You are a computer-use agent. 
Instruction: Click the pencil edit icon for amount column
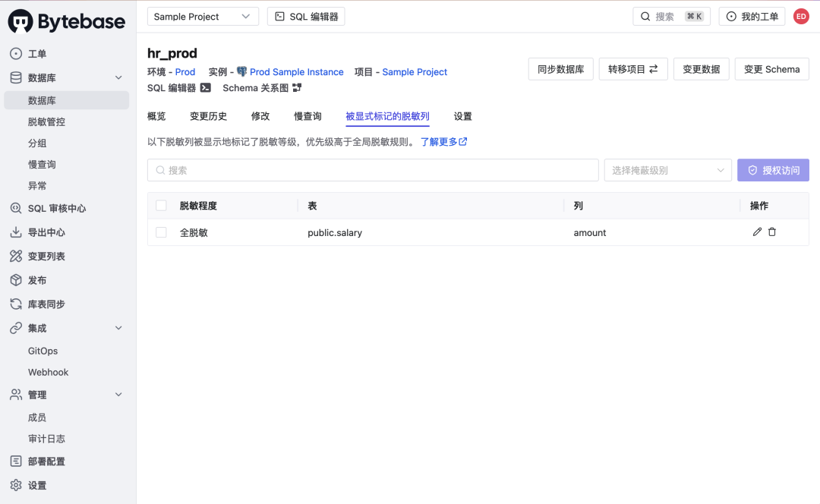757,232
